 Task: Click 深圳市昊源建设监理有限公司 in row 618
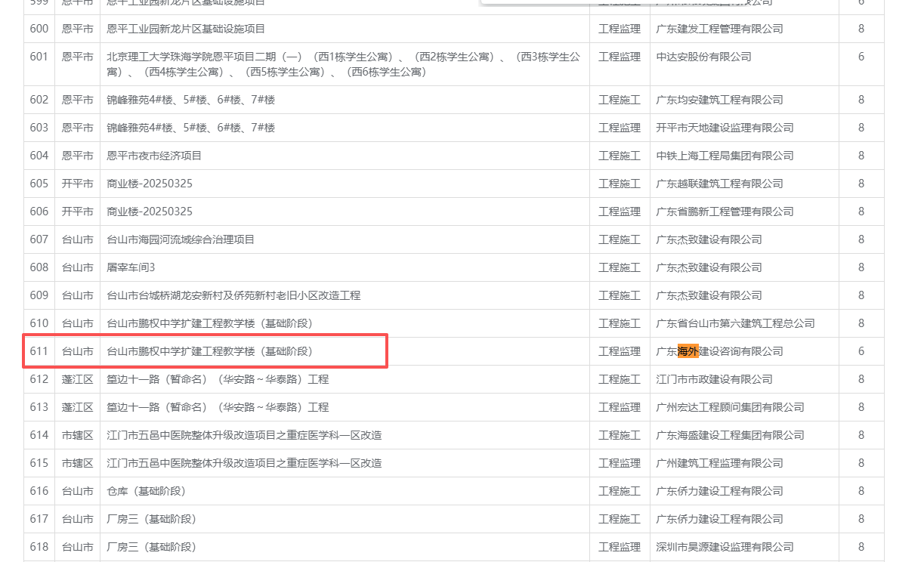[x=725, y=547]
